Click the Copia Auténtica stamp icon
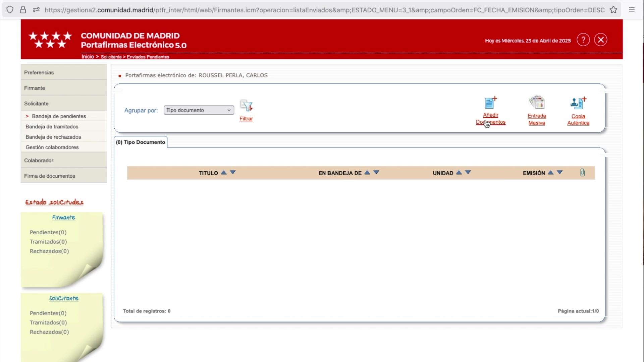Image resolution: width=644 pixels, height=362 pixels. [x=578, y=103]
